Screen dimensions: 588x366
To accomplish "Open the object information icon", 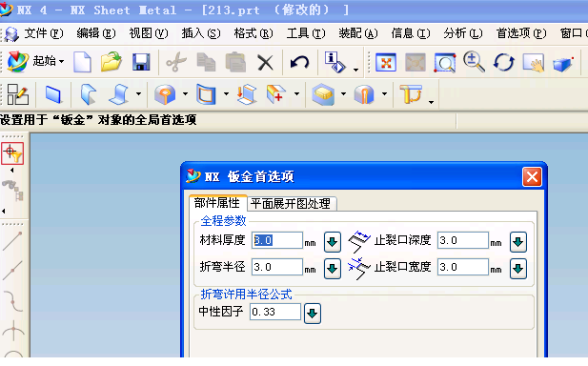I will (x=335, y=62).
